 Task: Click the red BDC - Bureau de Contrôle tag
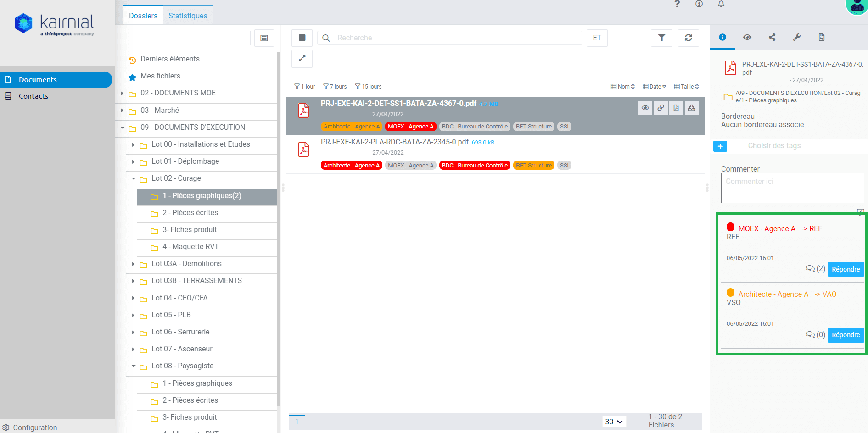coord(475,166)
